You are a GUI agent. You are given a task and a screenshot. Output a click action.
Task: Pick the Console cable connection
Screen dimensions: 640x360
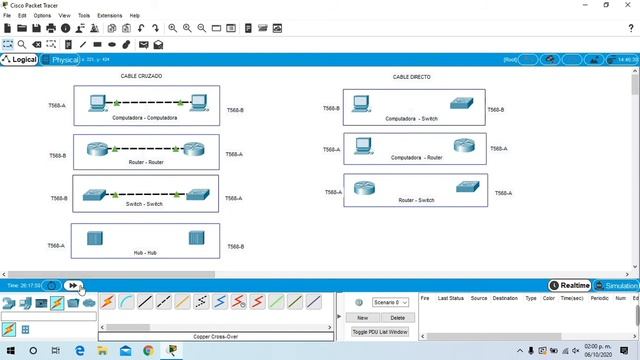(127, 302)
